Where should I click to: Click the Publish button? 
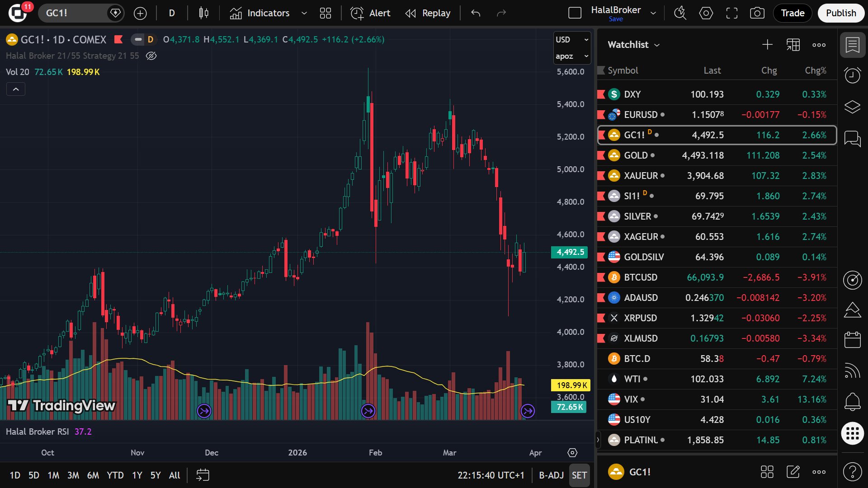840,13
